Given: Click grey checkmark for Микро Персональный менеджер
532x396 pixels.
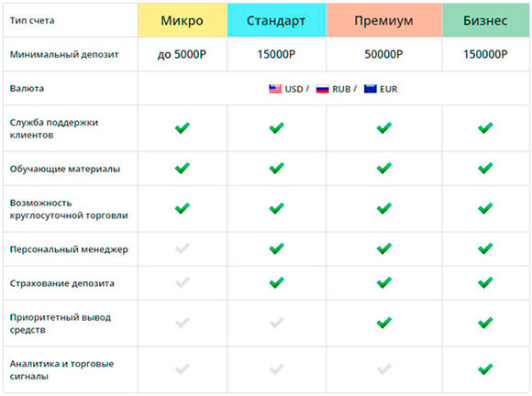Looking at the screenshot, I should (x=183, y=248).
